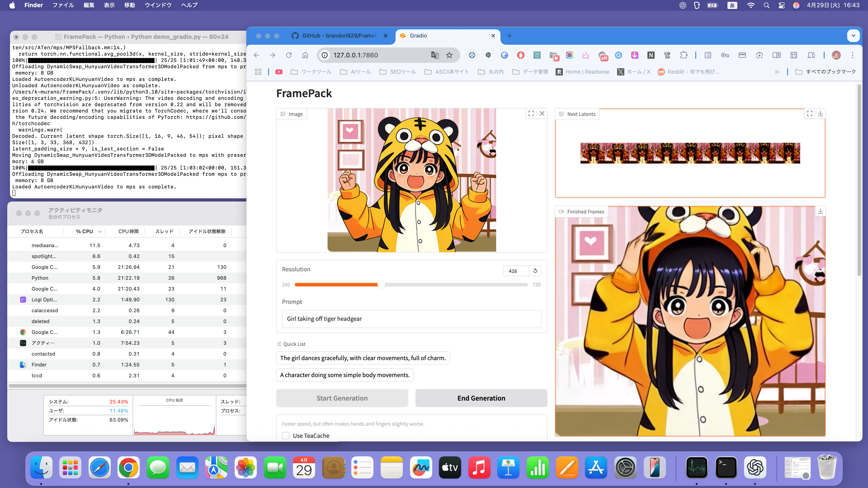Open the ウインドウ menu
This screenshot has width=868, height=488.
158,5
